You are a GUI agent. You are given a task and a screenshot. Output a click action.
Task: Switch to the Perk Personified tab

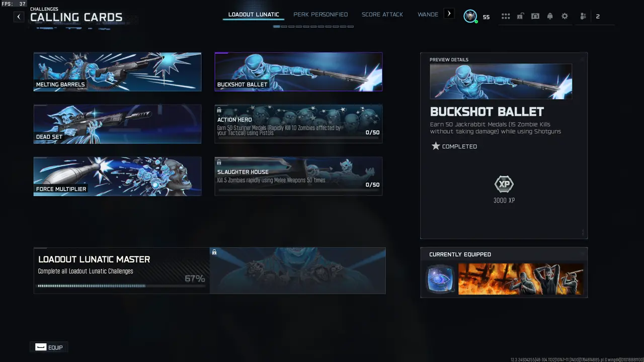[x=320, y=15]
